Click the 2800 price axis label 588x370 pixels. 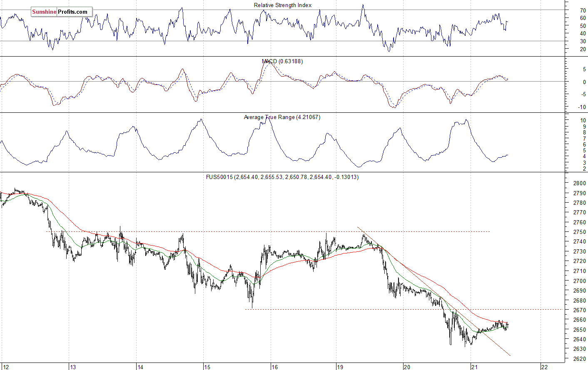click(580, 183)
